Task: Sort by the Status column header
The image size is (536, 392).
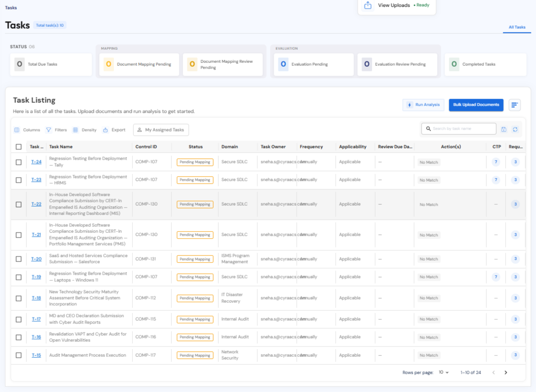Action: pyautogui.click(x=196, y=147)
